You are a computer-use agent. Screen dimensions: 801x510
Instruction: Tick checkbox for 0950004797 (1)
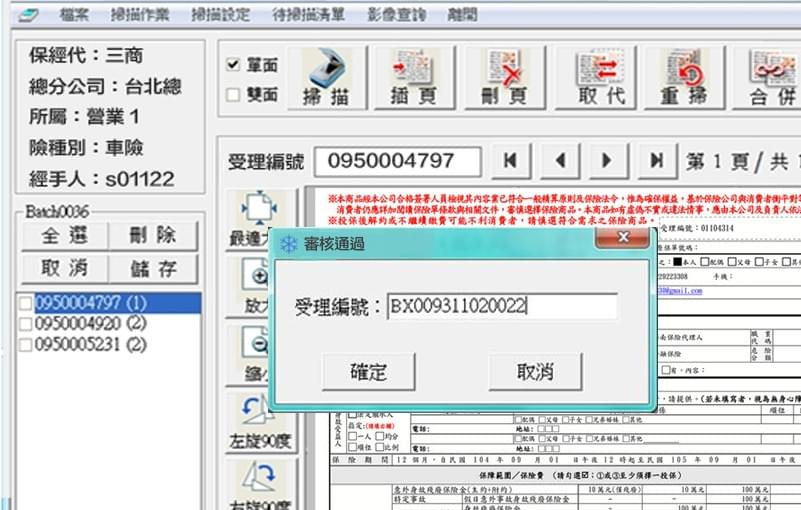(x=25, y=303)
